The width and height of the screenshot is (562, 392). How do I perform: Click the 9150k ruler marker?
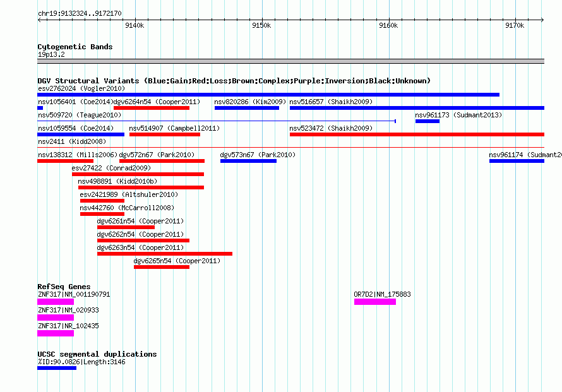pos(261,25)
